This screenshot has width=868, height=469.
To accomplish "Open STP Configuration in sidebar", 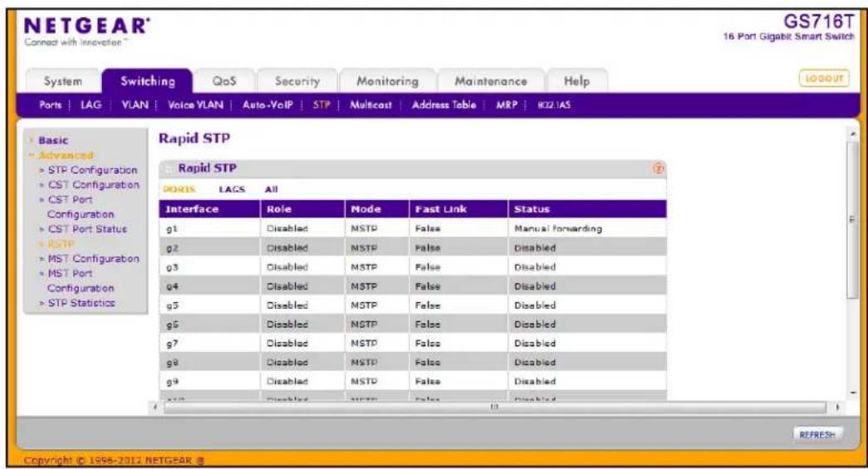I will (92, 170).
